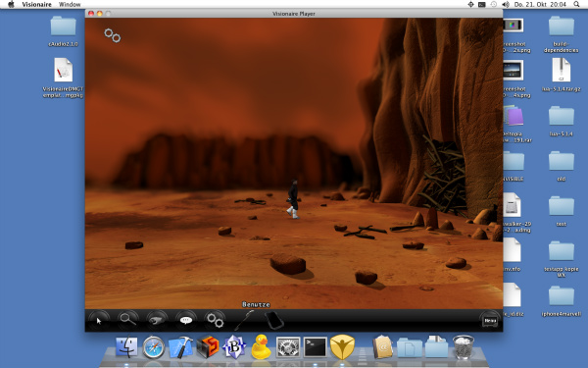Click the character walking in the desert

tap(293, 199)
